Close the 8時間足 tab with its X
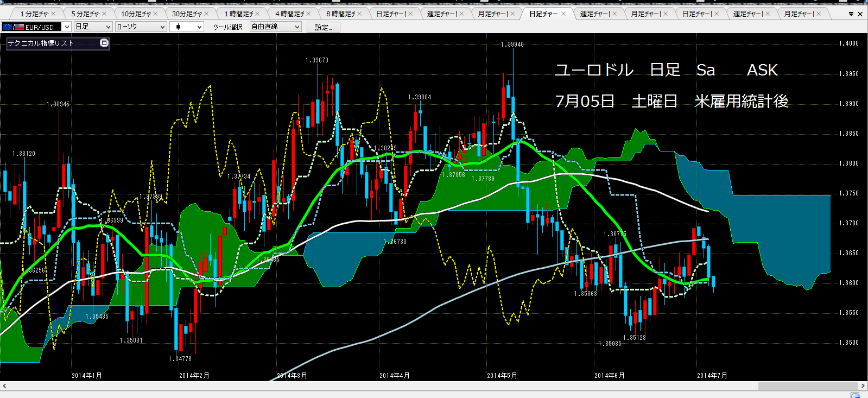Viewport: 868px width, 398px height. pos(359,14)
